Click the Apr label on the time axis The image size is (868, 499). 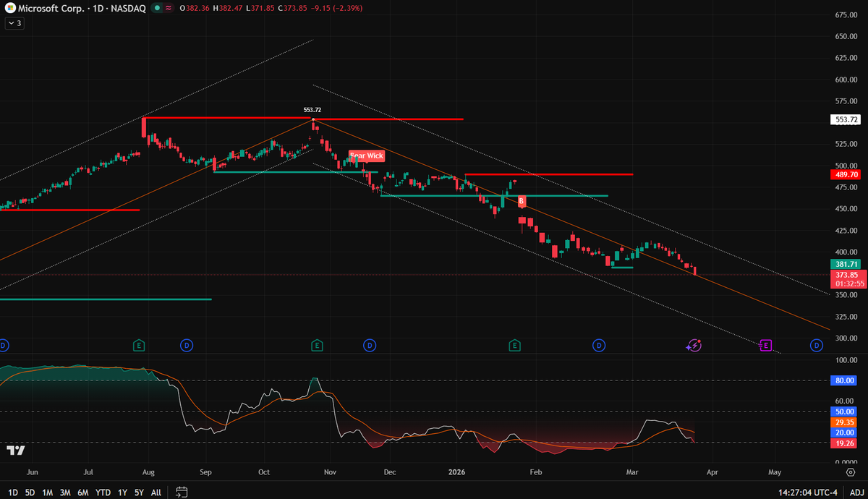tap(712, 472)
